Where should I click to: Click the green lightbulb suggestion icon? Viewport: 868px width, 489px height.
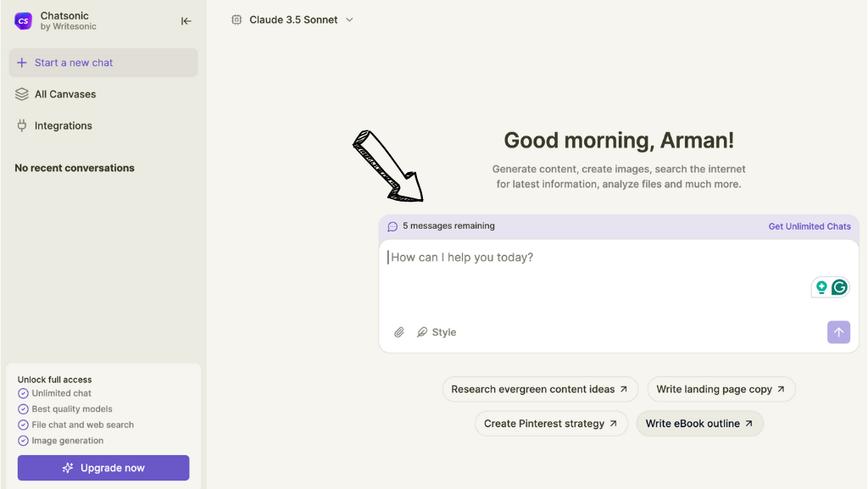[x=821, y=287]
